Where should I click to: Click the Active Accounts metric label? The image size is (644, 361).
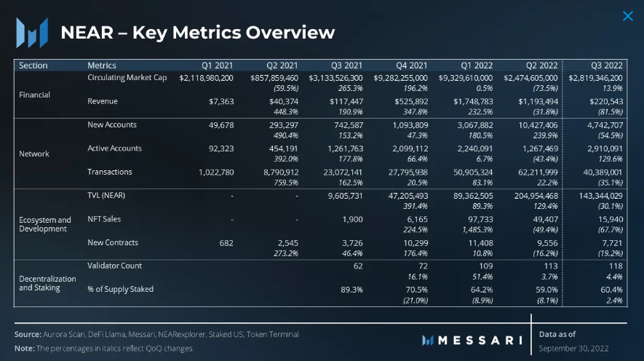(x=114, y=148)
